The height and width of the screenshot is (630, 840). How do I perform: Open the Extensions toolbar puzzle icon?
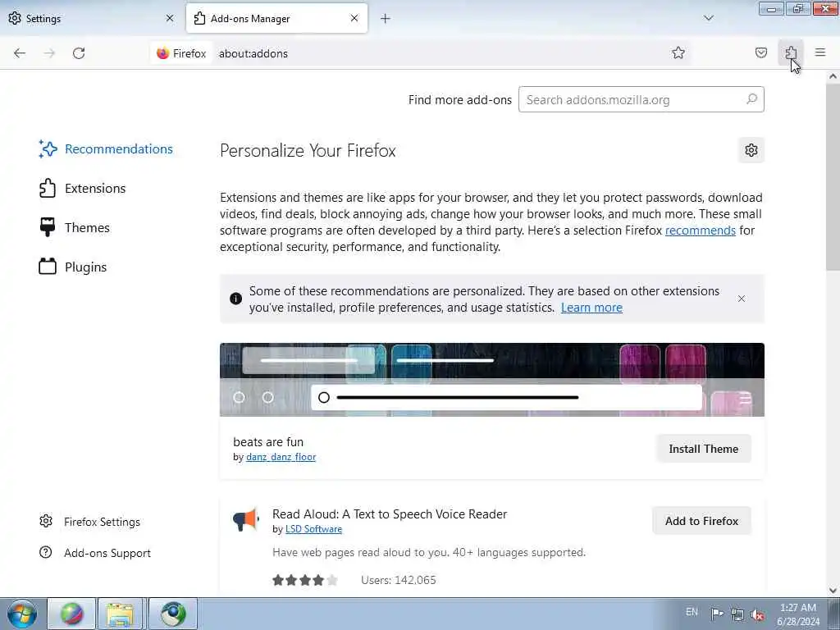point(791,52)
